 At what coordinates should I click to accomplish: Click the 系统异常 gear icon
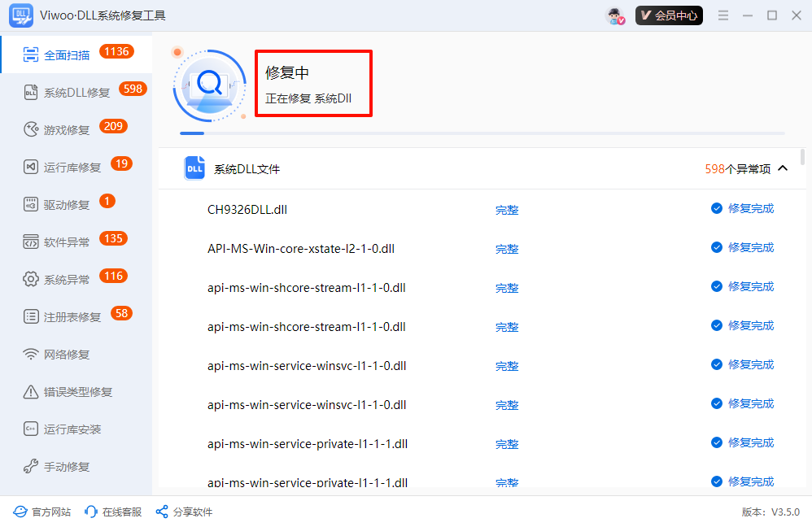coord(31,279)
